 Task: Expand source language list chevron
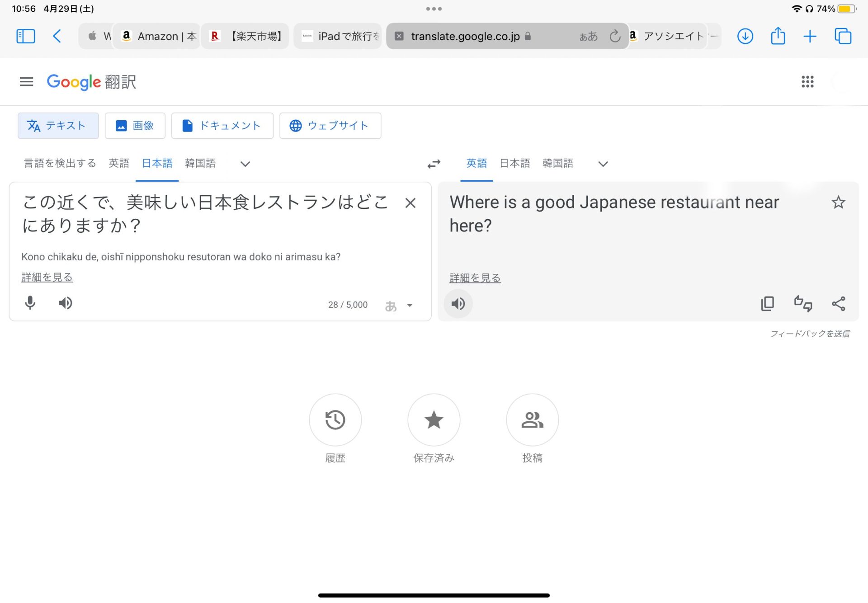pos(245,164)
